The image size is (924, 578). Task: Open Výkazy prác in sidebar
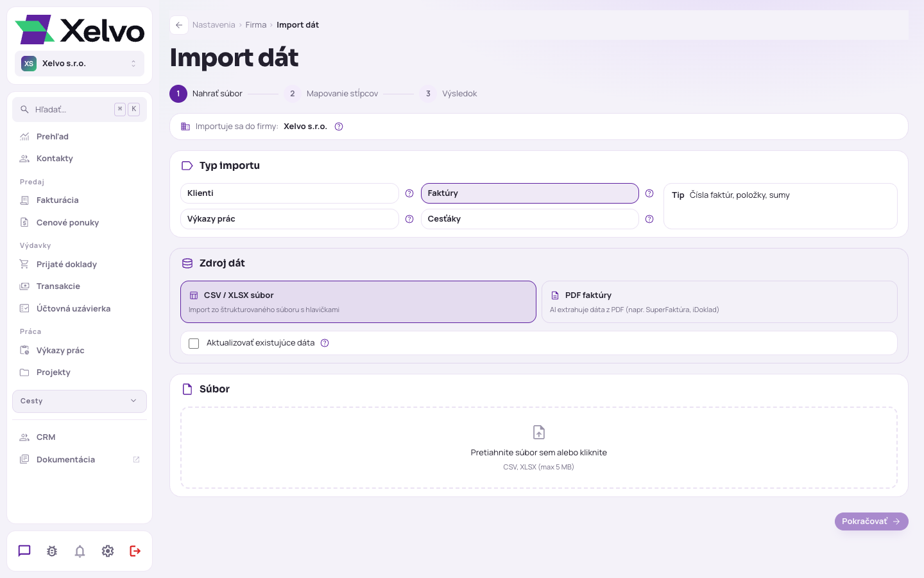(80, 351)
